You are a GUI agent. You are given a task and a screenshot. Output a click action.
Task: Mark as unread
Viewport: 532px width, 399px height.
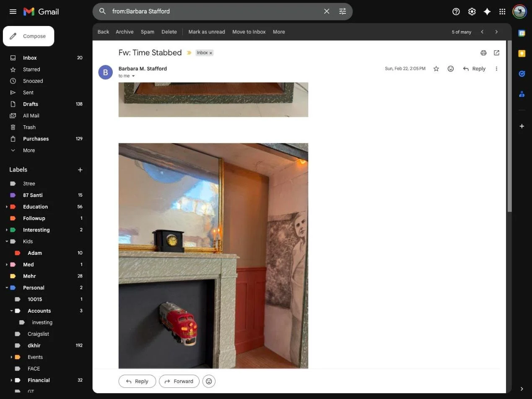click(x=207, y=32)
